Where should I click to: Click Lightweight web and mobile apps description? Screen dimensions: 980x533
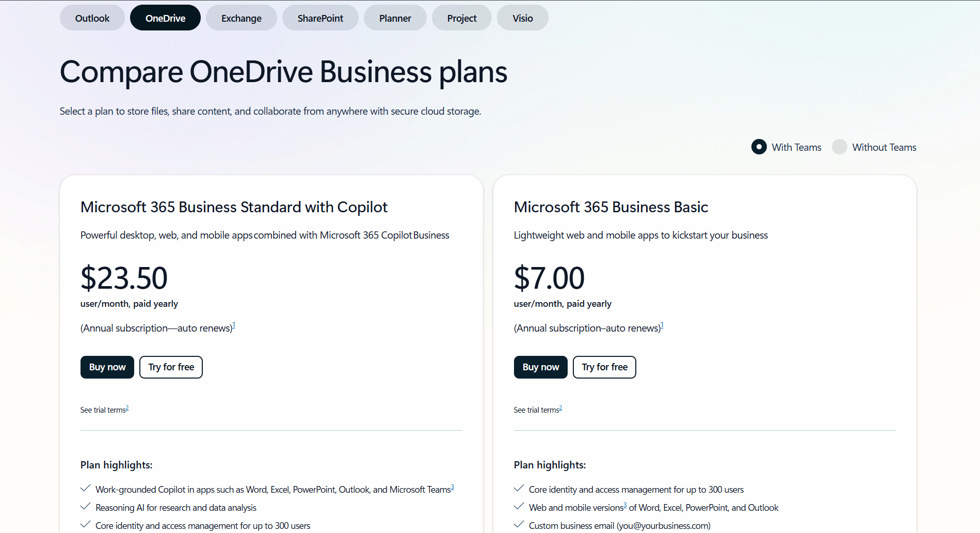tap(640, 236)
